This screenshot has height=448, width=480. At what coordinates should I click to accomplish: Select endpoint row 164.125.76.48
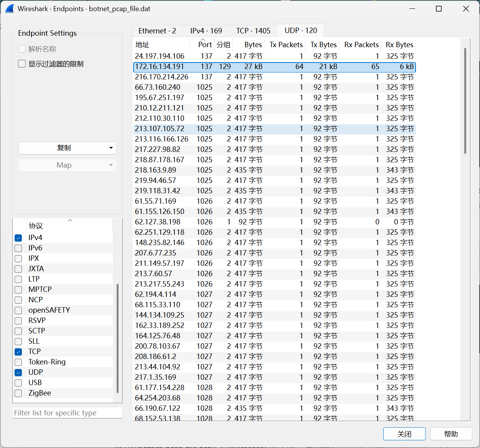click(x=274, y=336)
